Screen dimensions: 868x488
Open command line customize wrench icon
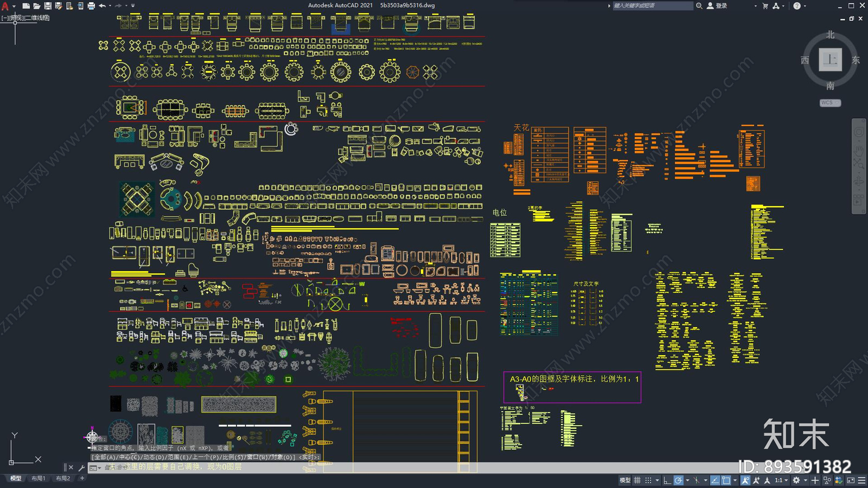tap(81, 467)
